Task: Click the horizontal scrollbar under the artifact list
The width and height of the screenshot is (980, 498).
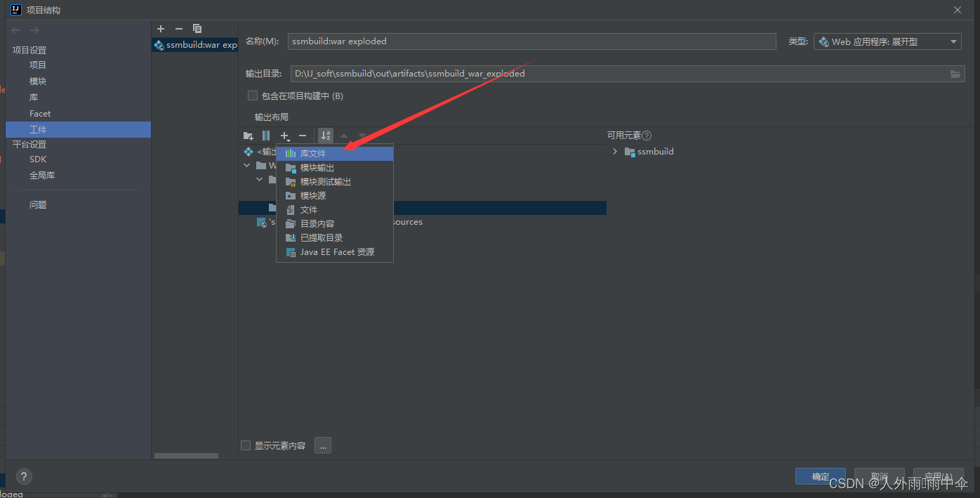Action: pos(186,456)
